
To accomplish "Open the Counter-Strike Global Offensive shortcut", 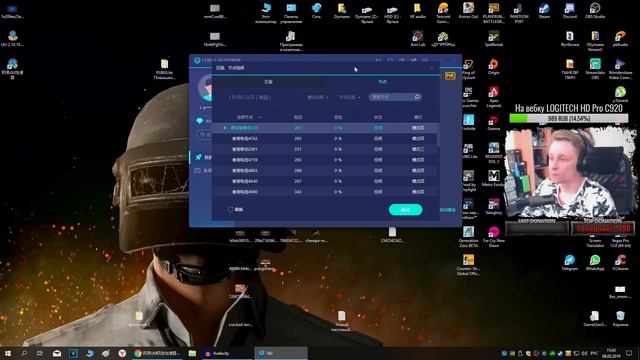I will pyautogui.click(x=468, y=265).
